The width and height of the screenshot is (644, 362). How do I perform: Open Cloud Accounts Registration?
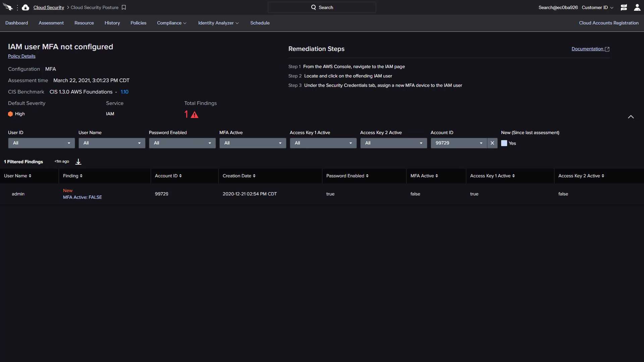point(608,23)
